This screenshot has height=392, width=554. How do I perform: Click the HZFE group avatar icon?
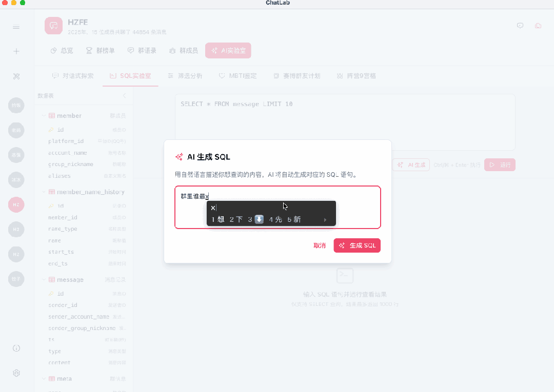[x=53, y=26]
